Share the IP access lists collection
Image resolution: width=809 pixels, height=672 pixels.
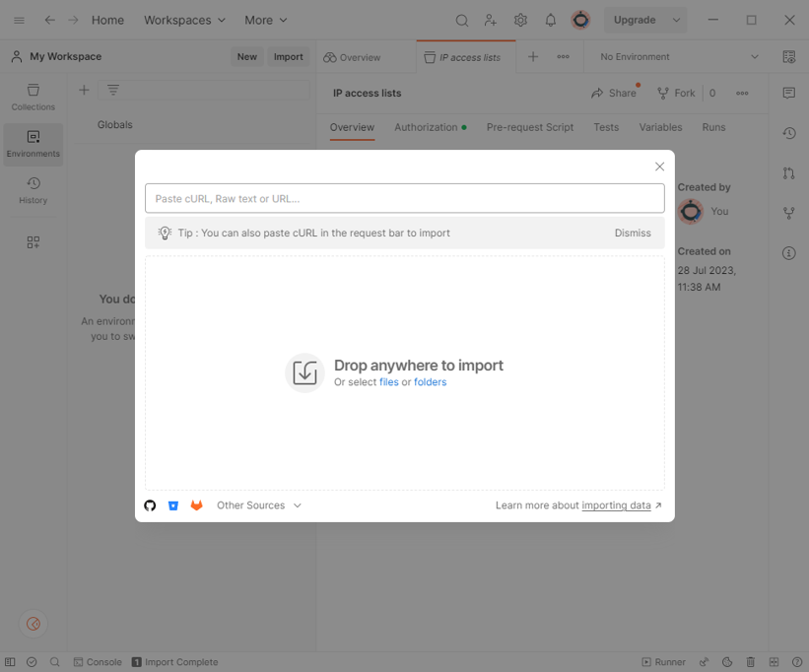click(x=614, y=94)
